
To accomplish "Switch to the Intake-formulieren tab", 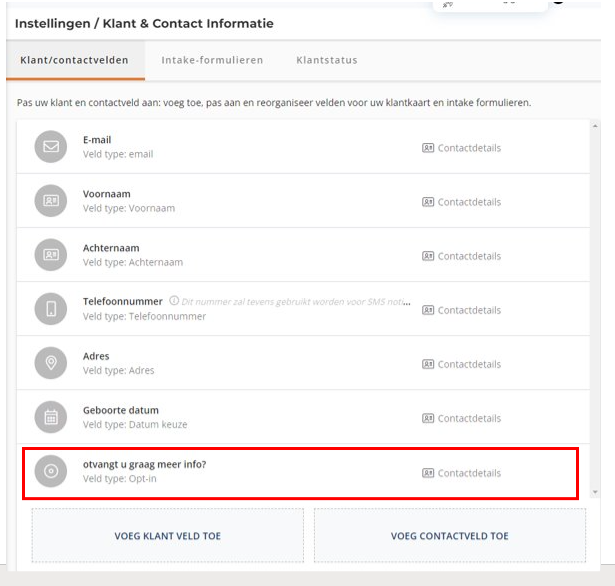I will tap(212, 60).
